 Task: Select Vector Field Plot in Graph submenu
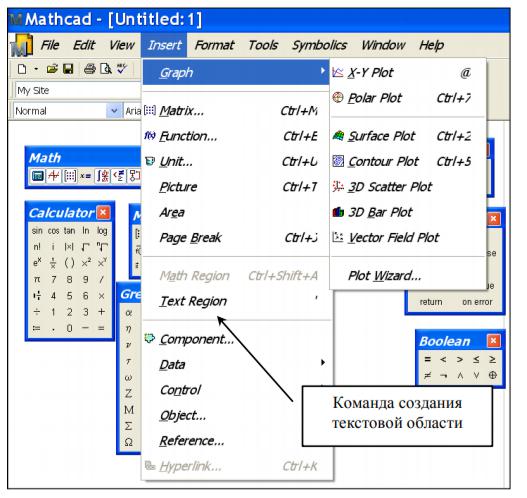pyautogui.click(x=408, y=238)
